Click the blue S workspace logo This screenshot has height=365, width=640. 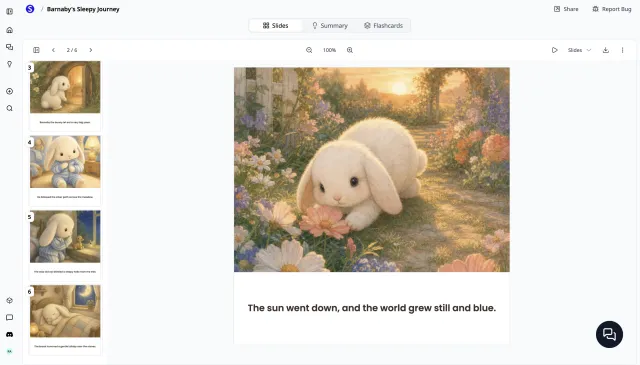click(30, 9)
